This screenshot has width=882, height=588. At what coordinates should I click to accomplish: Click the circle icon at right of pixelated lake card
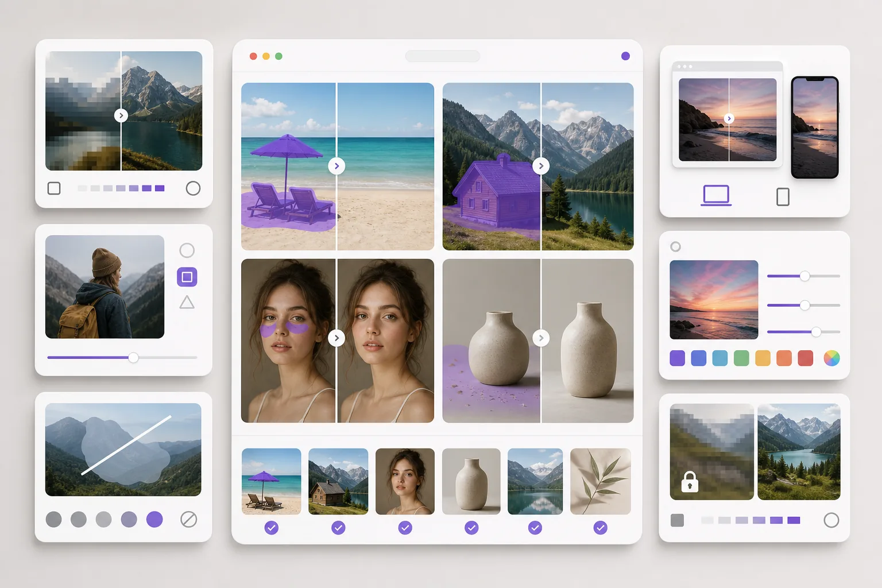[x=193, y=188]
